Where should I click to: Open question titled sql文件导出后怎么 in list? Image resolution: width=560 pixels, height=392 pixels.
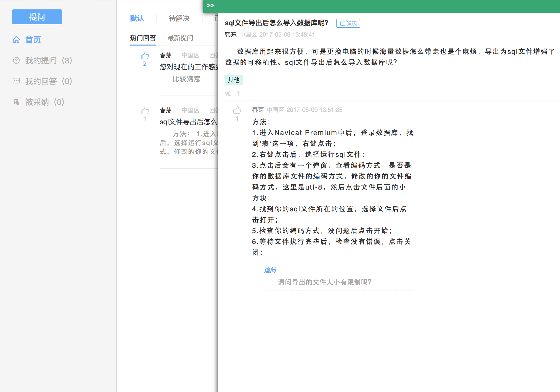(188, 122)
